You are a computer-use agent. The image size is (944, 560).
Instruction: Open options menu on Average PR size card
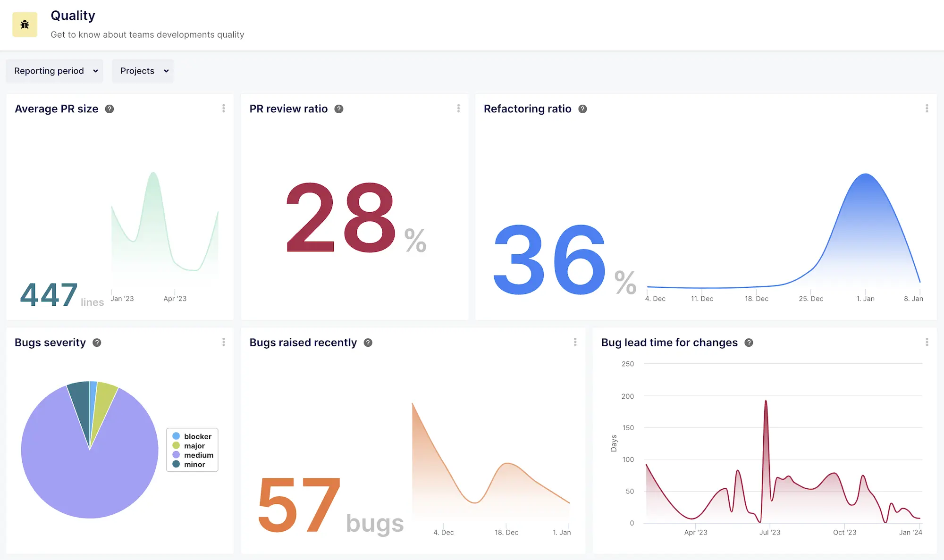coord(224,108)
